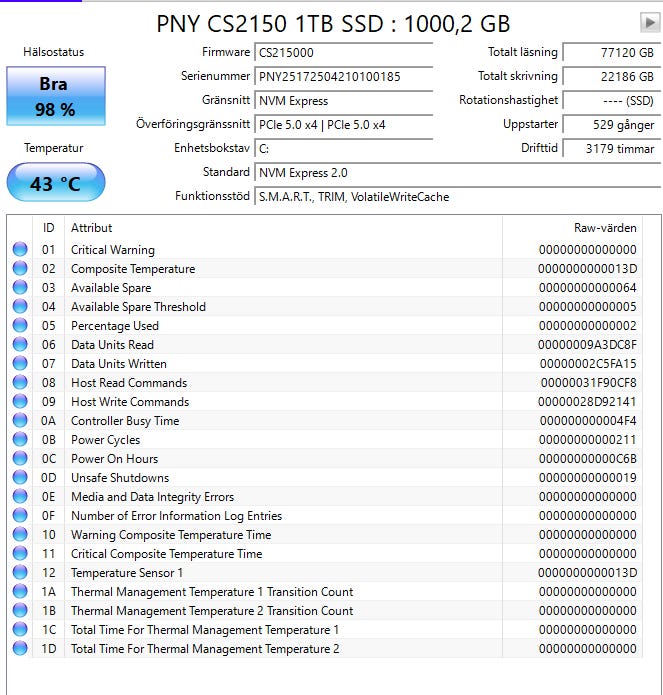This screenshot has height=695, width=663.
Task: Click the status orb for Available Spare Threshold
Action: pyautogui.click(x=20, y=306)
